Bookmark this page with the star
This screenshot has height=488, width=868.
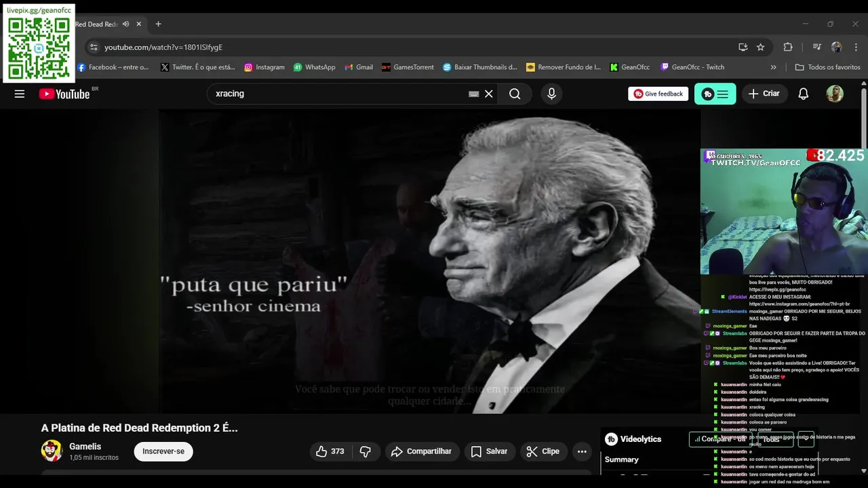click(x=761, y=47)
